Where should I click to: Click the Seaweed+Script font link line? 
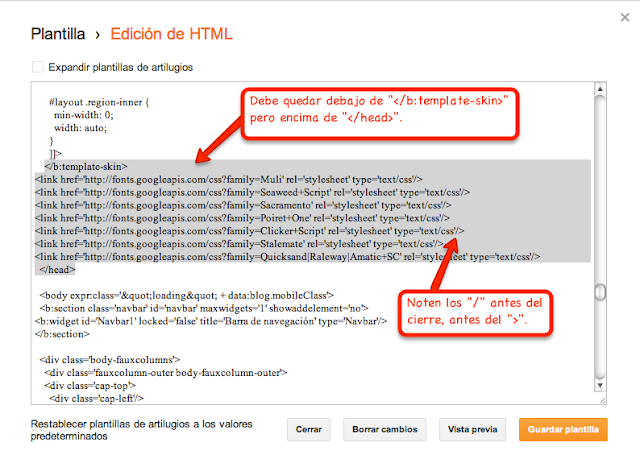(x=252, y=192)
